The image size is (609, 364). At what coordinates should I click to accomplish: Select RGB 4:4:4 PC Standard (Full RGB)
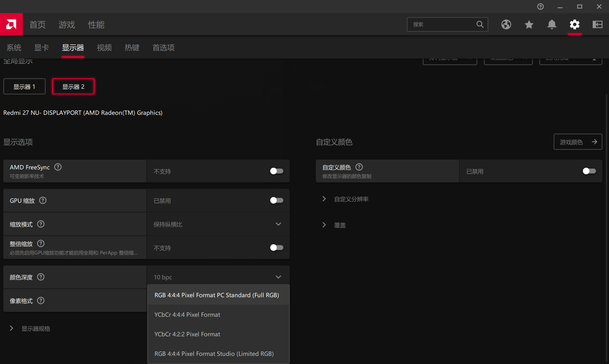(218, 295)
